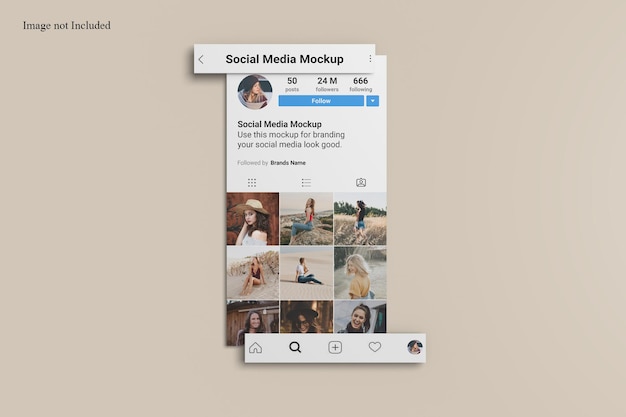Switch to list view tab
Viewport: 626px width, 417px height.
306,183
